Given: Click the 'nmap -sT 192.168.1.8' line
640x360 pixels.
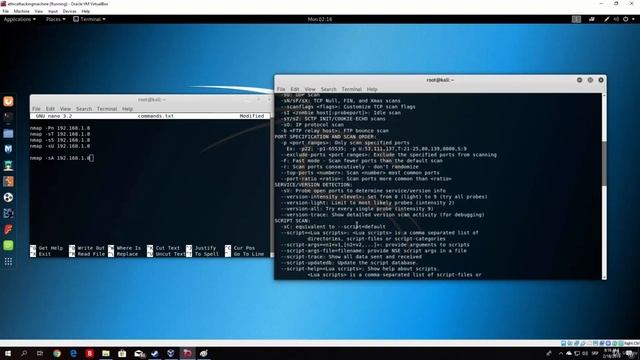Looking at the screenshot, I should (60, 134).
